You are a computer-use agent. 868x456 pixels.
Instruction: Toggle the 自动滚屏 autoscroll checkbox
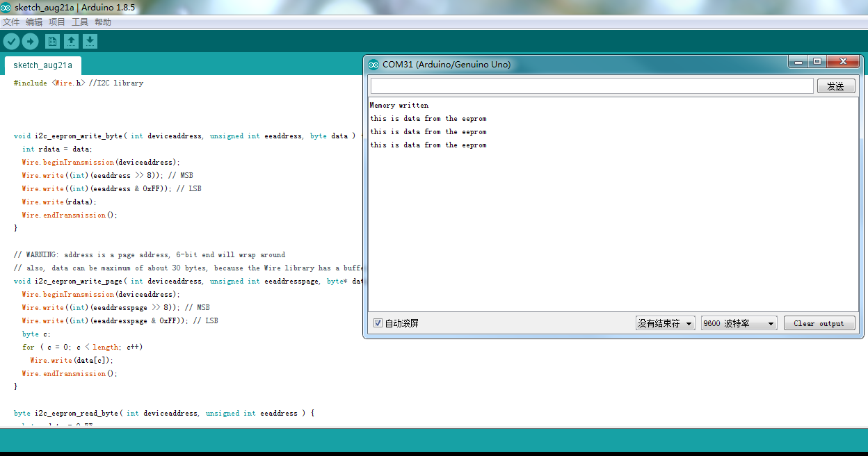376,323
